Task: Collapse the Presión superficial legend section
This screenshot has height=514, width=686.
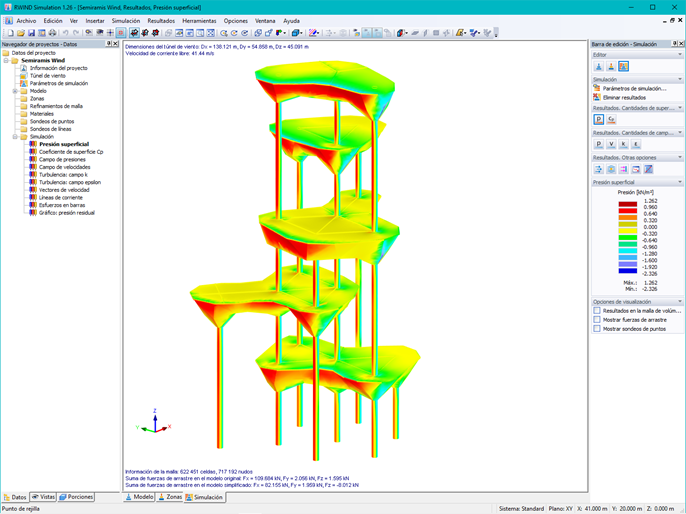Action: 680,182
